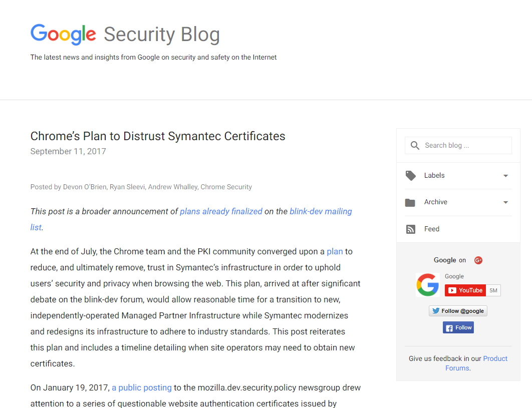Screen dimensions: 532x408
Task: Open the Google+ red circle icon
Action: coord(478,260)
